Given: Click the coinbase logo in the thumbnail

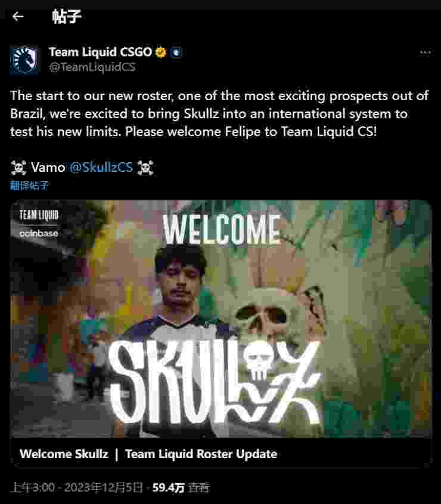Looking at the screenshot, I should [39, 233].
